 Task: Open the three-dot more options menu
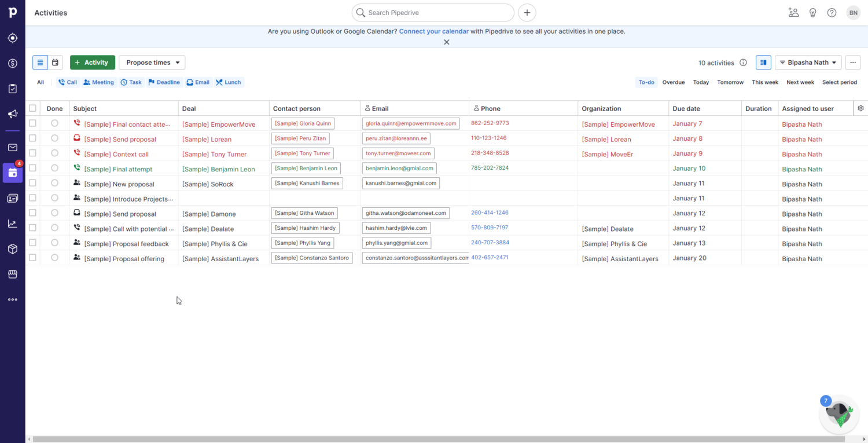pyautogui.click(x=852, y=63)
